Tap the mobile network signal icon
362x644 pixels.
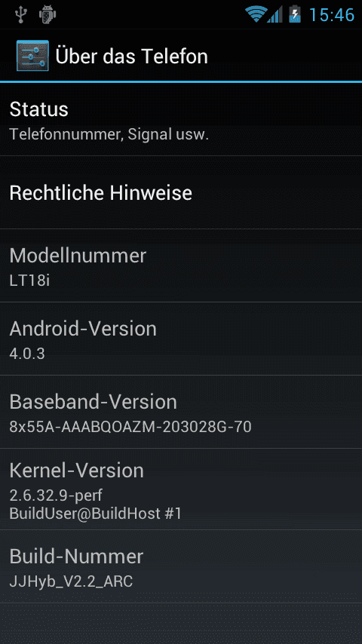275,15
